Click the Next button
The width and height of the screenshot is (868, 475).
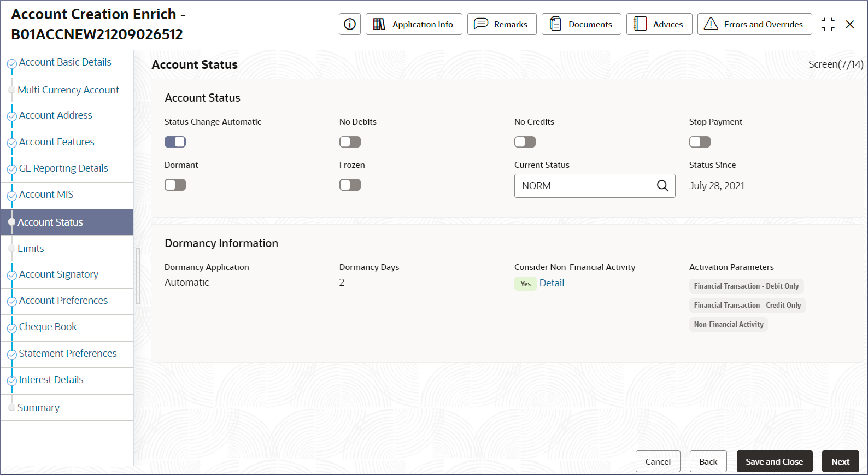[x=840, y=461]
